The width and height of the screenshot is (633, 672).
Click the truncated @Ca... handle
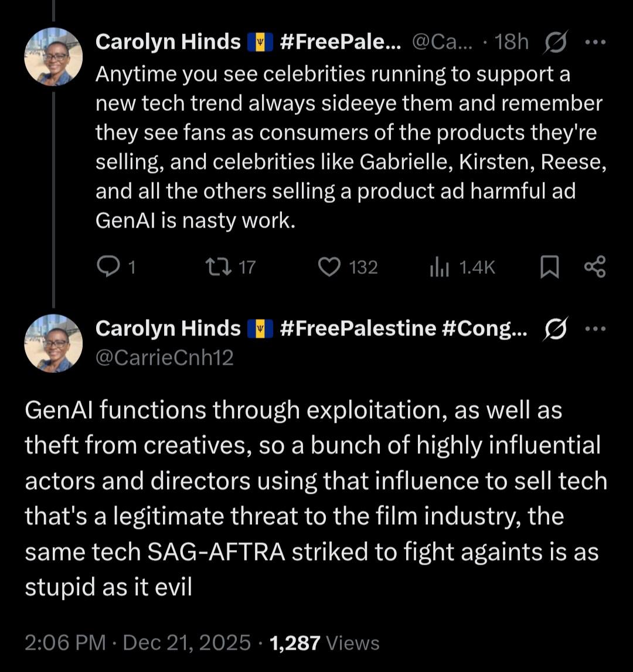[x=443, y=42]
